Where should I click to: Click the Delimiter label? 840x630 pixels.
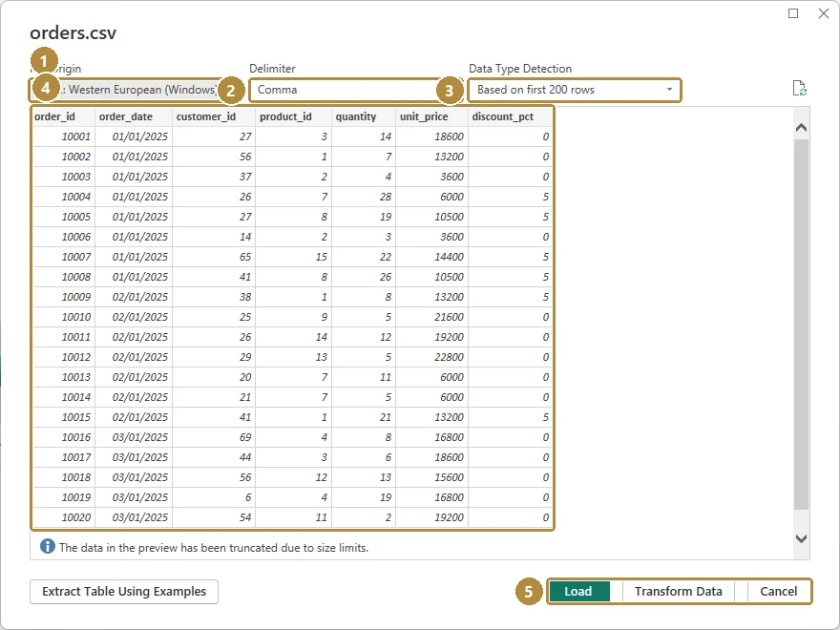pos(272,69)
